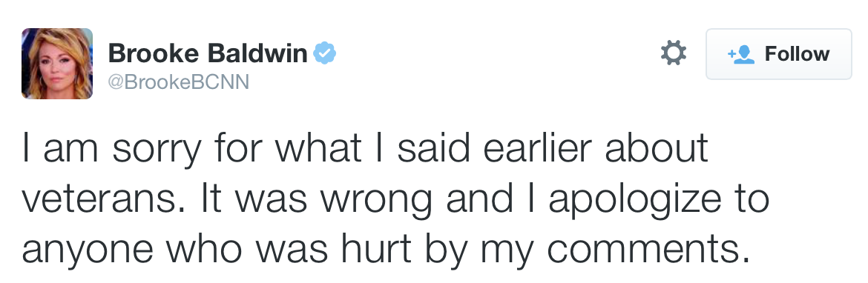Click the add-person icon inside Follow
Screen dimensions: 868x283
click(x=740, y=54)
